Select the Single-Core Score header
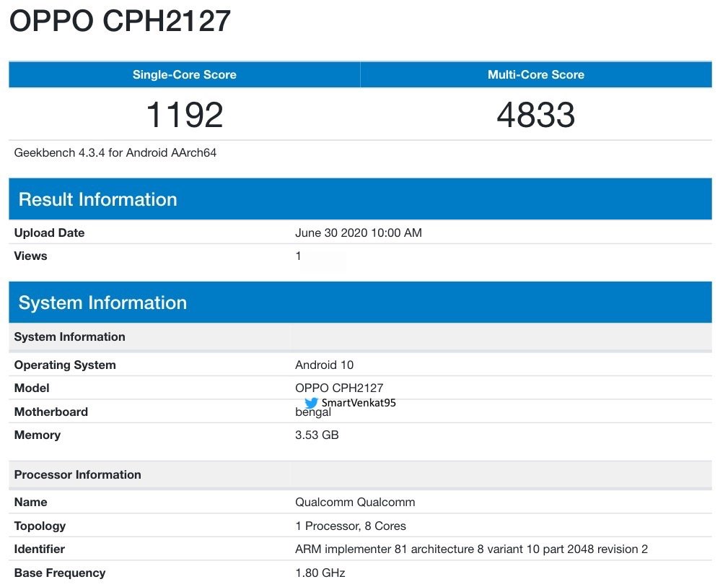 coord(184,74)
